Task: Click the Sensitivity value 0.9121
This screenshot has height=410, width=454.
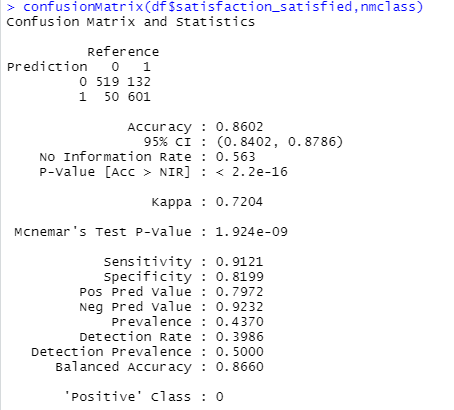Action: (x=239, y=262)
